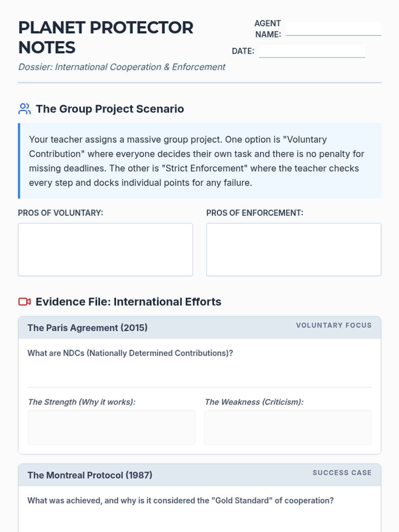This screenshot has width=399, height=532.
Task: Select The Paris Agreement (2015) header
Action: 87,328
